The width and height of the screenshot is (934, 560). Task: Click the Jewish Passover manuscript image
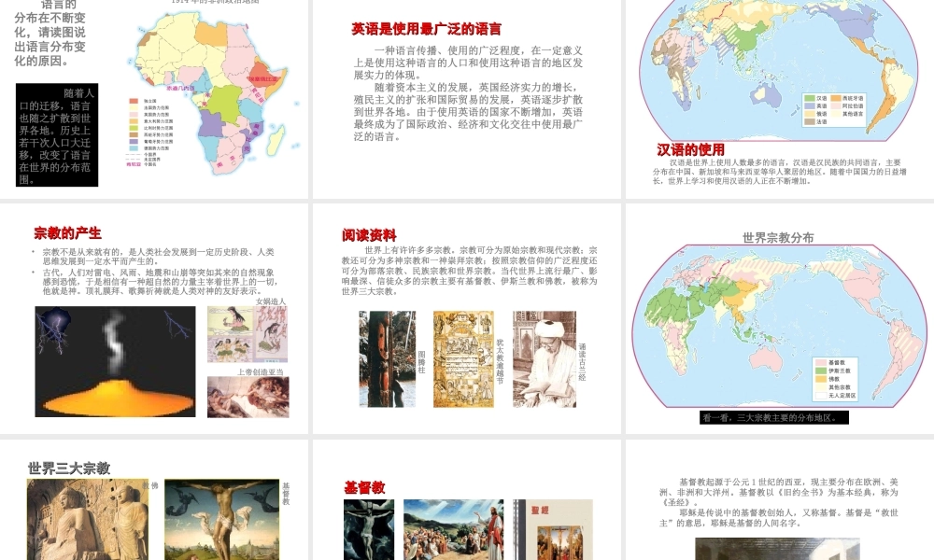(x=463, y=358)
